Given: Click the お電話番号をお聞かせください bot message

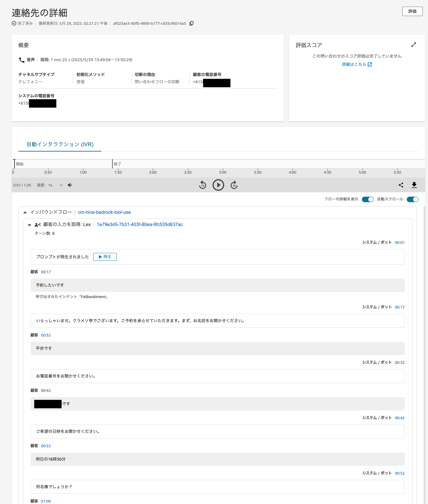Looking at the screenshot, I should [x=217, y=376].
